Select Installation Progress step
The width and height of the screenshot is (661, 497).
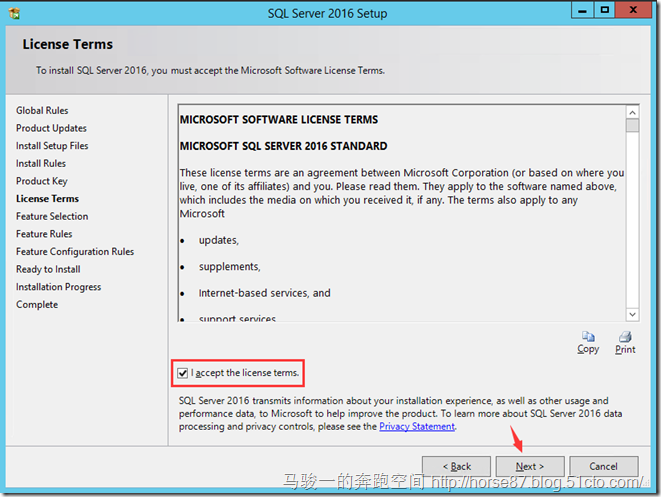(x=59, y=287)
